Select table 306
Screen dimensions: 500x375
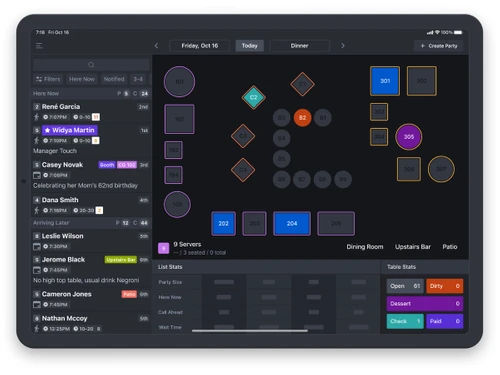[x=409, y=169]
